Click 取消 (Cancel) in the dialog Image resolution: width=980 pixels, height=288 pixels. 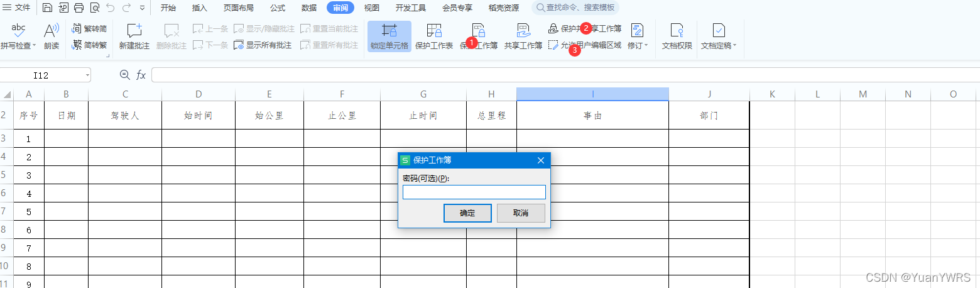(521, 213)
